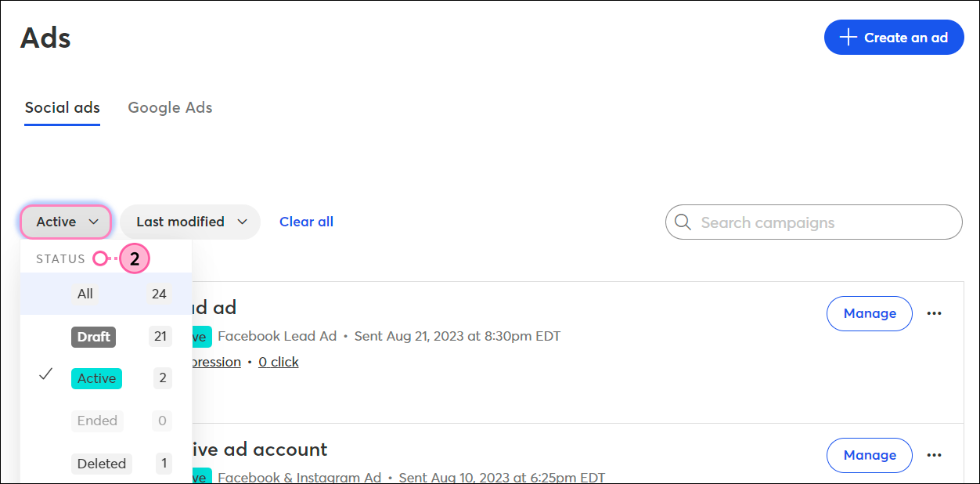Click the search magnifier icon
The width and height of the screenshot is (980, 484).
[683, 222]
